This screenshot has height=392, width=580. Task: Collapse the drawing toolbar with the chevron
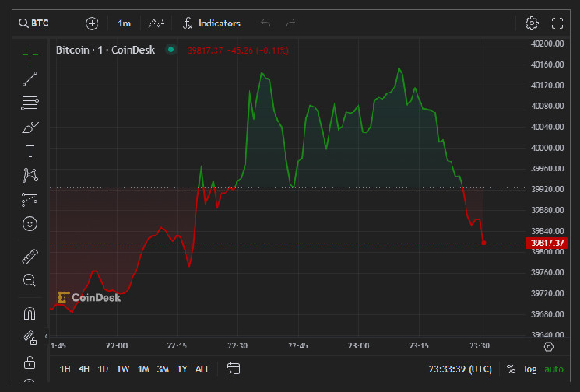coord(46,336)
